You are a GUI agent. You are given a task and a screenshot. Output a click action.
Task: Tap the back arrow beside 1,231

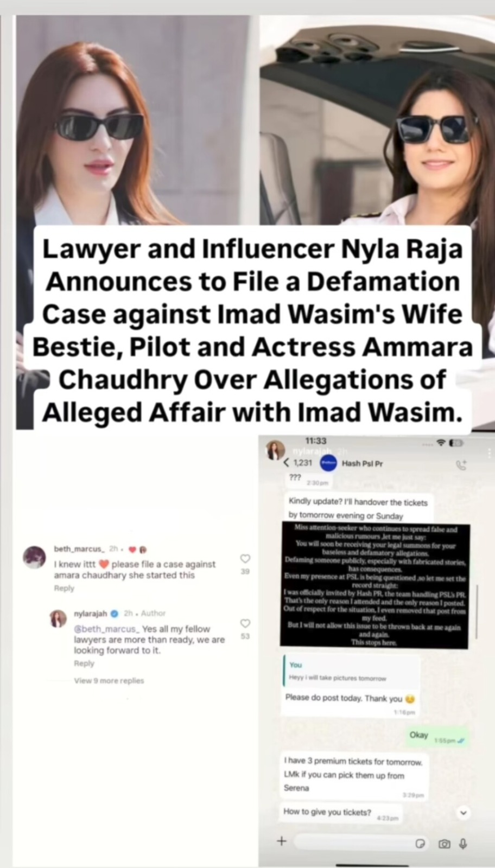click(x=287, y=463)
